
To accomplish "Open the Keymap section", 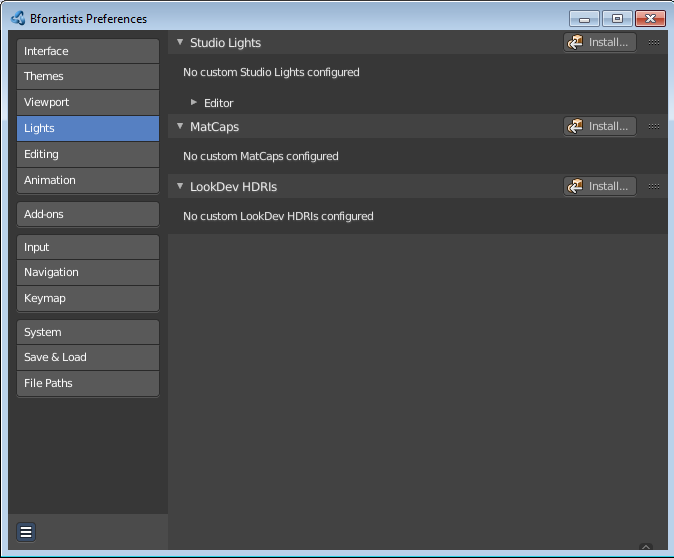I will pos(88,298).
